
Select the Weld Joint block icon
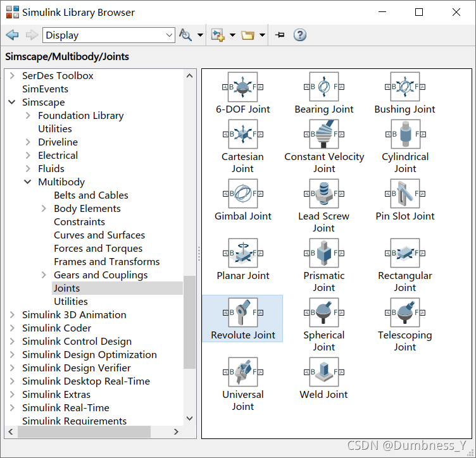pos(324,372)
